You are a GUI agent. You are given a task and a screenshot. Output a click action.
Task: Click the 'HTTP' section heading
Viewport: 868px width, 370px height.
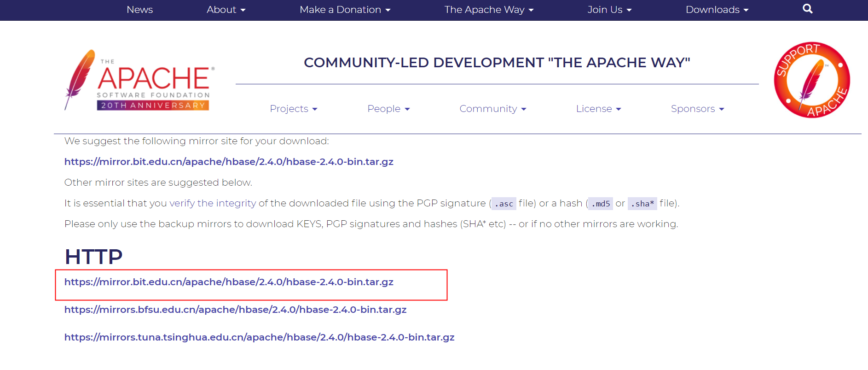(93, 257)
